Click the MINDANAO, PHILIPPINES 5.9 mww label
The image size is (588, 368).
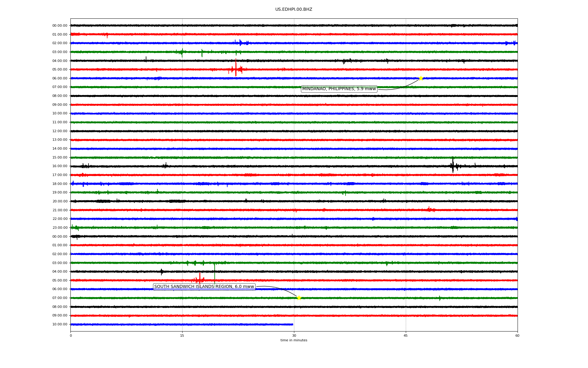click(339, 89)
